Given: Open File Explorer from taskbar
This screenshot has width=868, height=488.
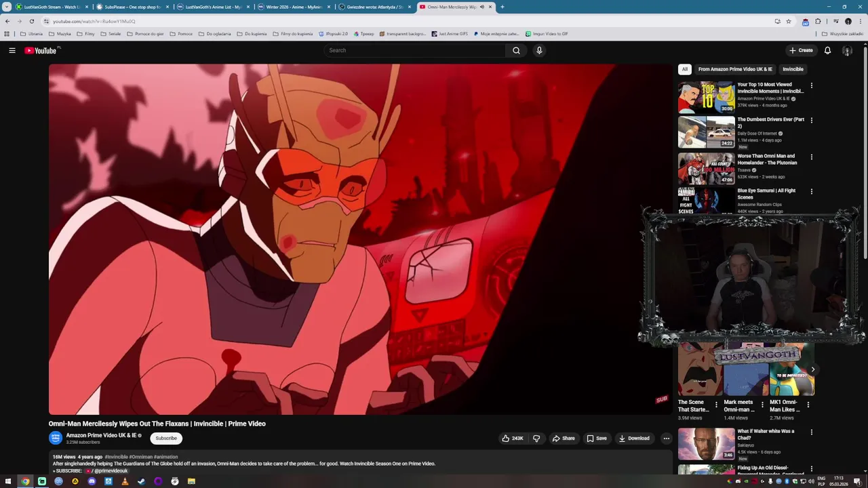Looking at the screenshot, I should pyautogui.click(x=191, y=481).
